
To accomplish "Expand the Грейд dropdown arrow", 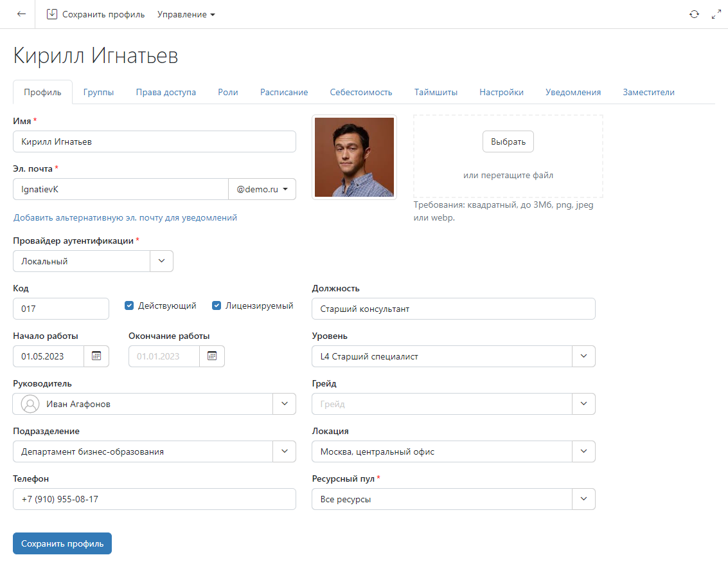I will pos(583,404).
